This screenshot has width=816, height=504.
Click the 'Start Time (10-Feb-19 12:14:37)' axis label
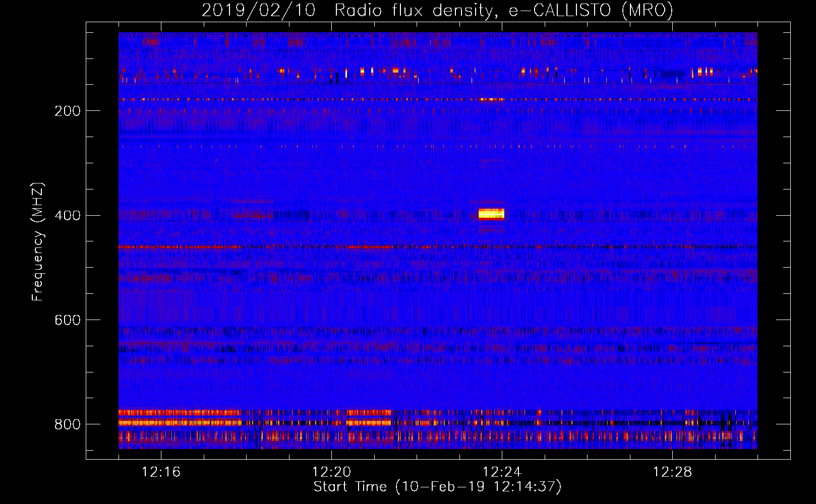[x=437, y=487]
